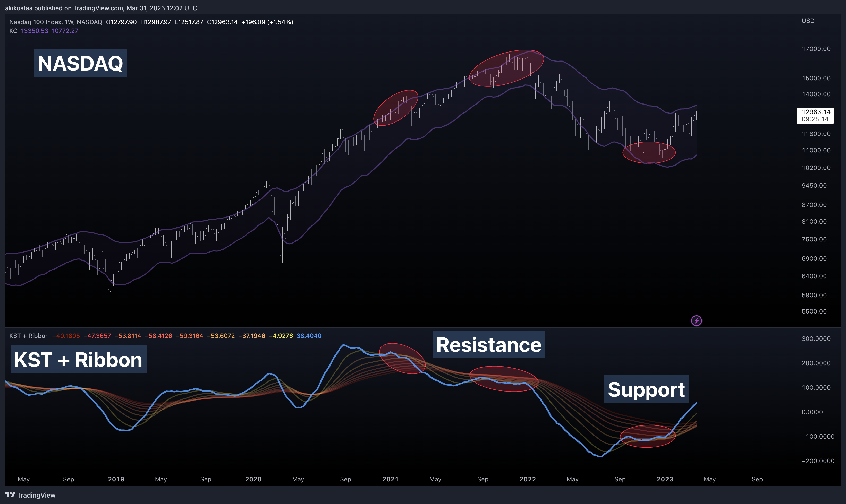Click the open price O12797.90 value
The width and height of the screenshot is (846, 504).
click(121, 22)
